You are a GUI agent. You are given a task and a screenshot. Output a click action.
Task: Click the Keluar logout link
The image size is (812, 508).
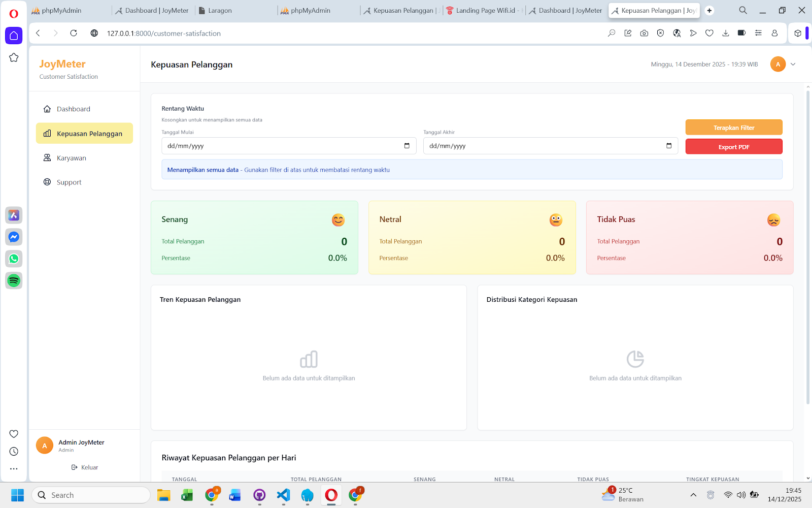85,467
